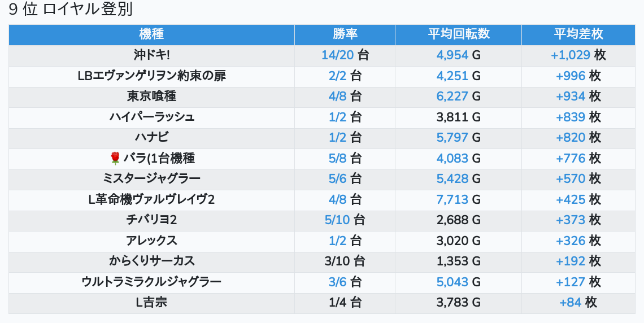Open the +1,029 枚 difference link
Image resolution: width=644 pixels, height=323 pixels.
(571, 55)
